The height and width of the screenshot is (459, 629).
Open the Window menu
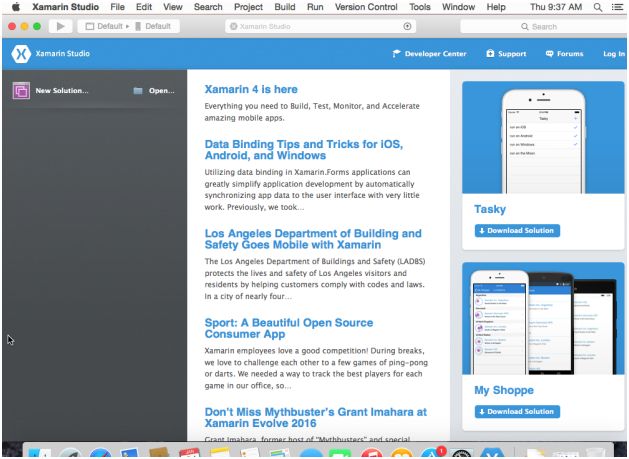[458, 7]
